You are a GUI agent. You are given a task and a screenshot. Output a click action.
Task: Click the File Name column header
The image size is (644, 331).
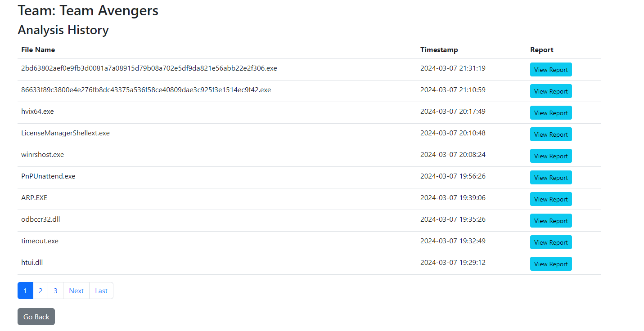tap(38, 50)
